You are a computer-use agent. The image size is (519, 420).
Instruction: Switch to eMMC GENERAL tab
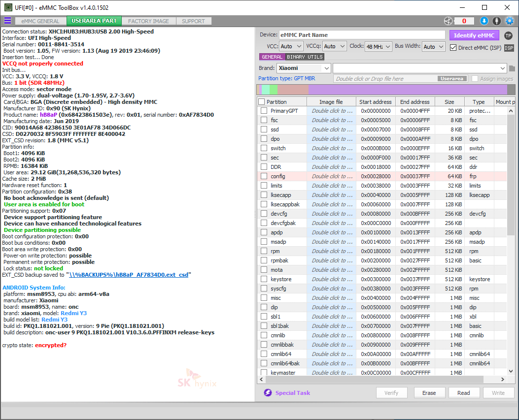pos(40,21)
